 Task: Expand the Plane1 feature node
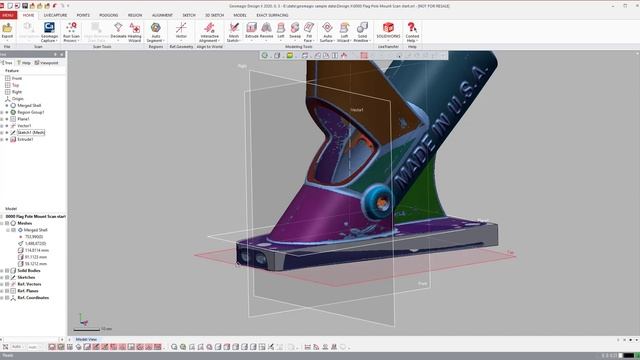click(2, 119)
